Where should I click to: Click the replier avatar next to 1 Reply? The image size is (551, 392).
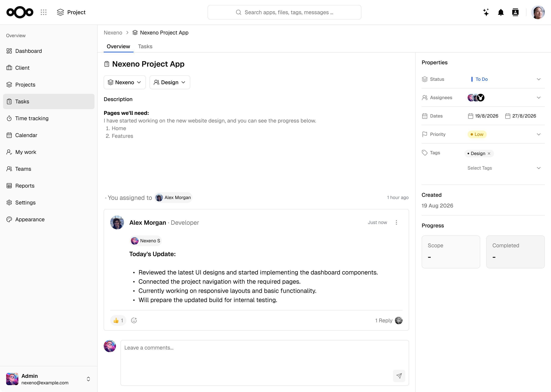coord(399,320)
